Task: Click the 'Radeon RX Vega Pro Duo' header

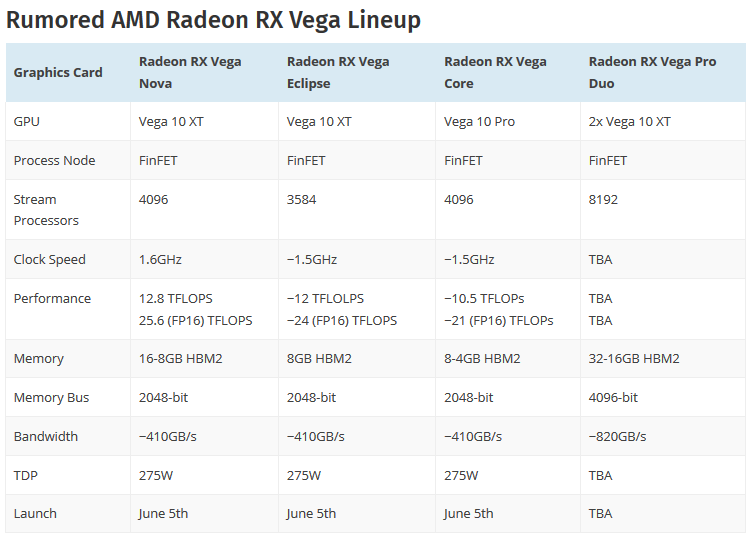Action: point(652,72)
